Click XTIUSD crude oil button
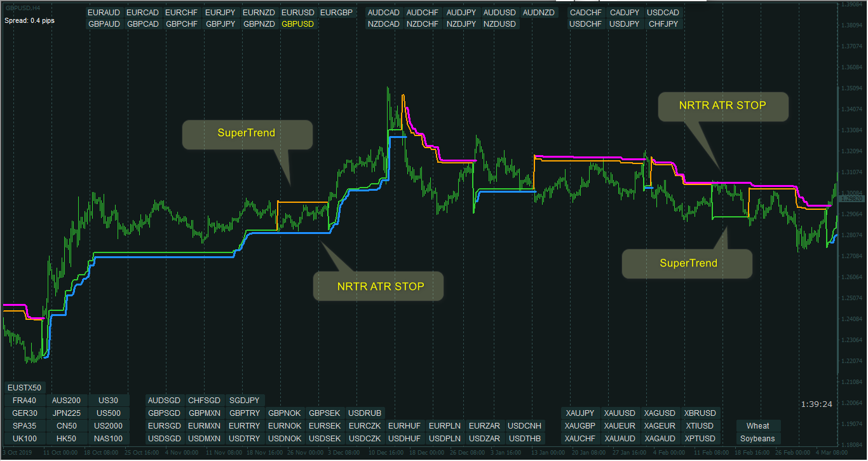The height and width of the screenshot is (461, 868). 700,426
